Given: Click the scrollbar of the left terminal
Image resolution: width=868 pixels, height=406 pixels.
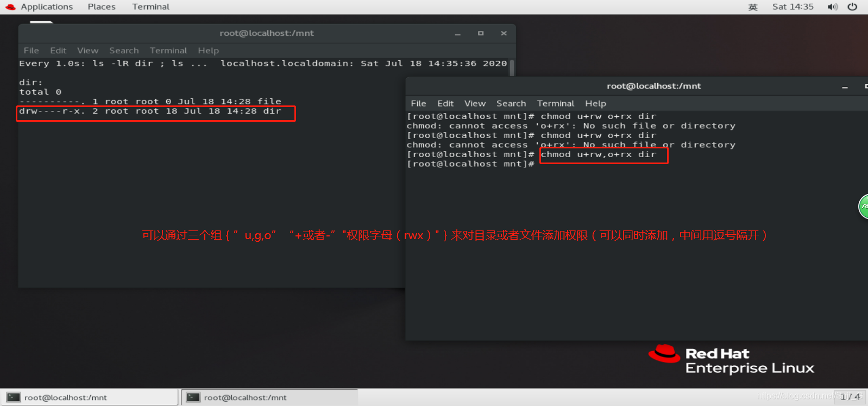Looking at the screenshot, I should click(x=512, y=68).
